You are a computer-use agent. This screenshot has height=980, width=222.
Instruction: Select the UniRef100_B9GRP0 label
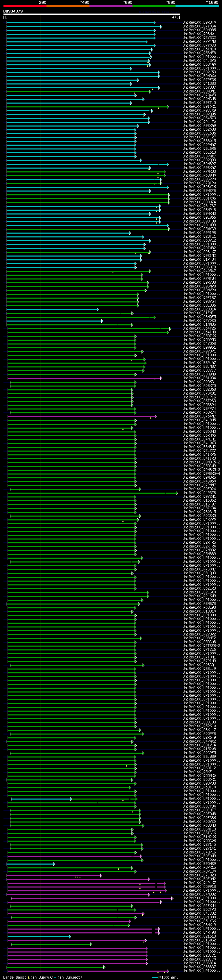[x=199, y=179]
